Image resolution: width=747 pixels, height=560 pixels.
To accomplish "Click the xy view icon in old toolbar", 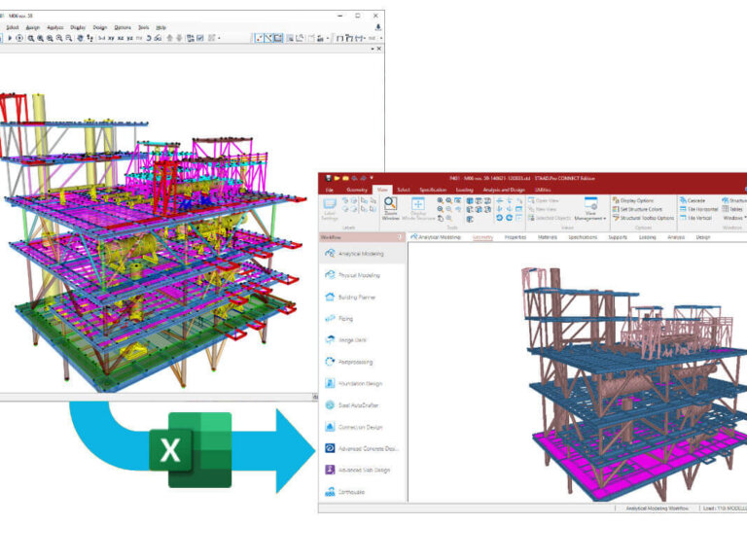I will coord(111,38).
